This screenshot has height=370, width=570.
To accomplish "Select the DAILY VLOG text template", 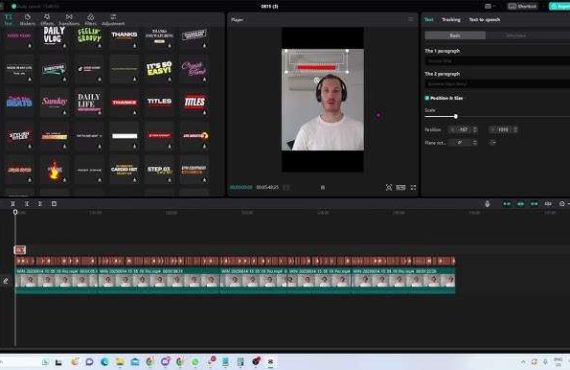I will pyautogui.click(x=54, y=36).
